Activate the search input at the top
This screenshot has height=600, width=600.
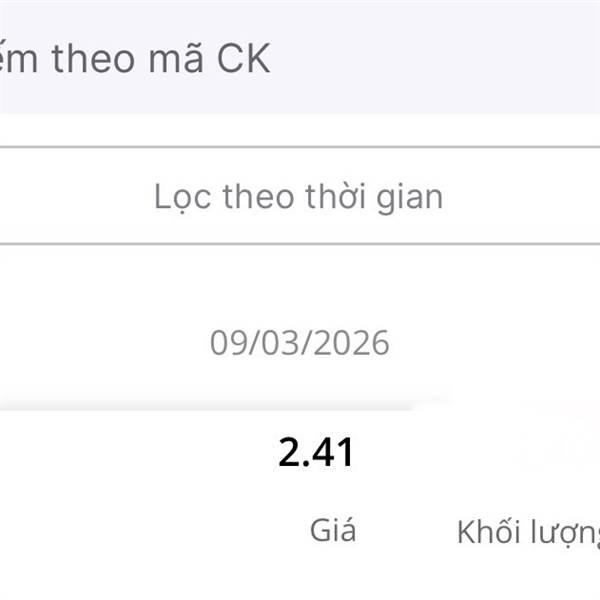[300, 58]
